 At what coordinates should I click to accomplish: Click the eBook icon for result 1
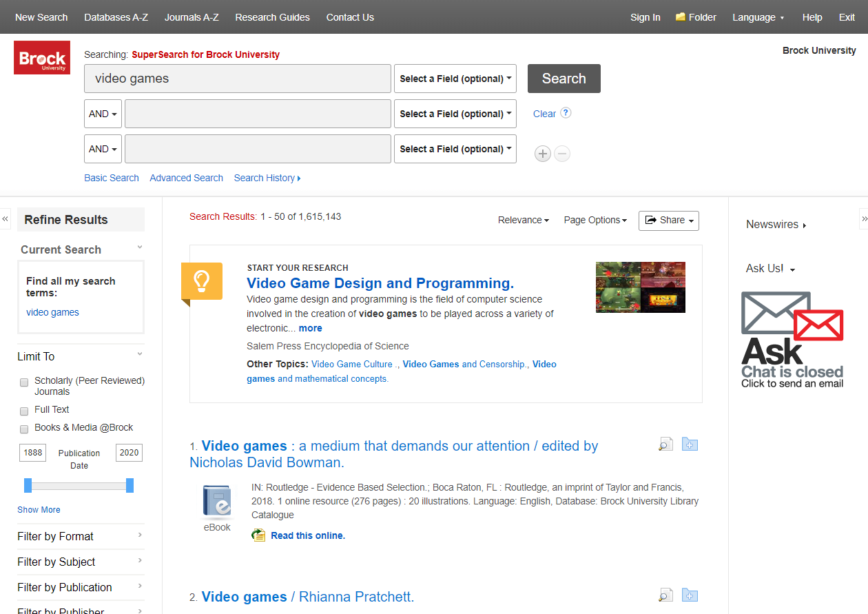(217, 502)
